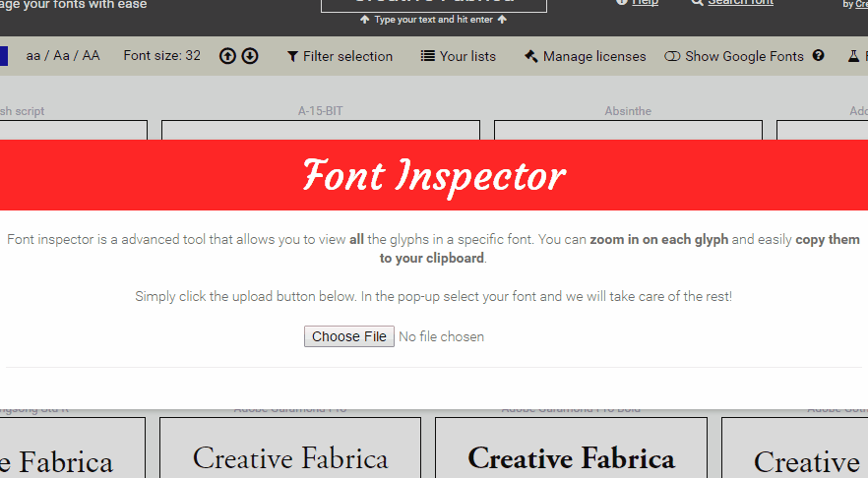
Task: Click the Font size: 32 label
Action: coord(161,56)
